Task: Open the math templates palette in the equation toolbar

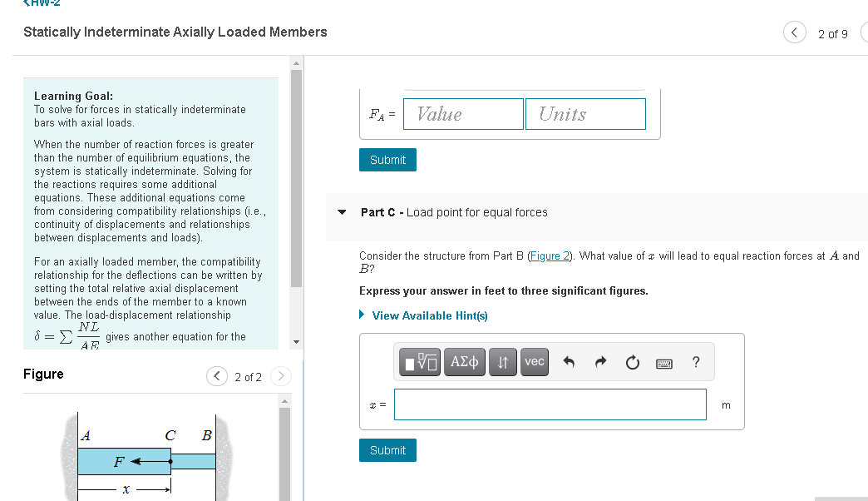Action: (x=419, y=361)
